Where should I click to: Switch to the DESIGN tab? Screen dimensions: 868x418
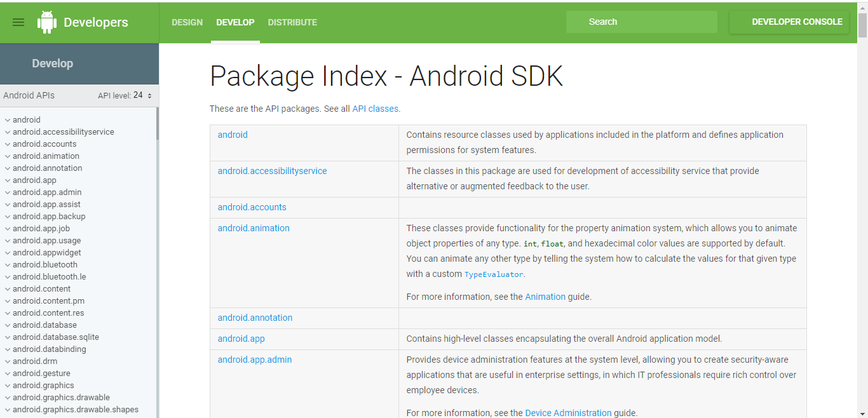187,22
